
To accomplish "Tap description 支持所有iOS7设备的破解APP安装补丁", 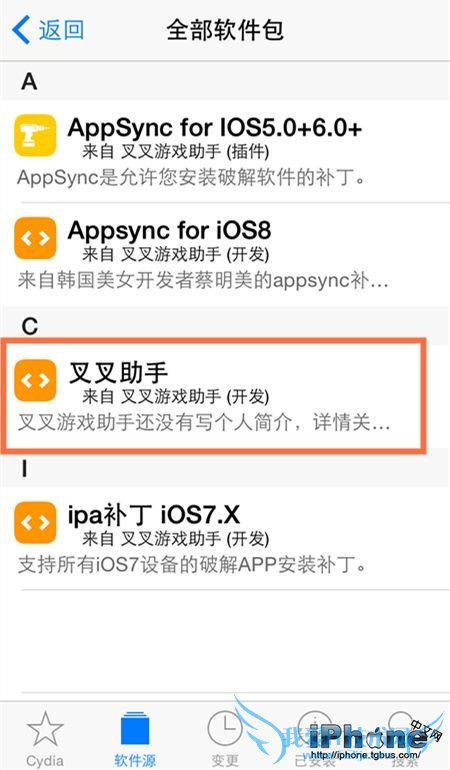I will tap(192, 565).
